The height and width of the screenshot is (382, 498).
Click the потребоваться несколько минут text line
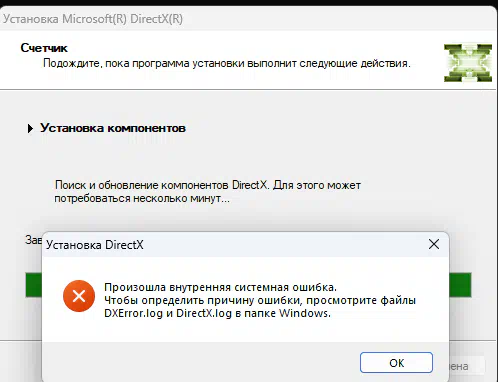(142, 199)
